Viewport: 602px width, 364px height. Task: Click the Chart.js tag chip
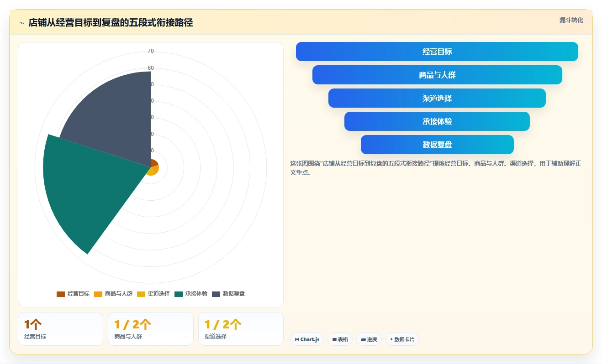(307, 339)
